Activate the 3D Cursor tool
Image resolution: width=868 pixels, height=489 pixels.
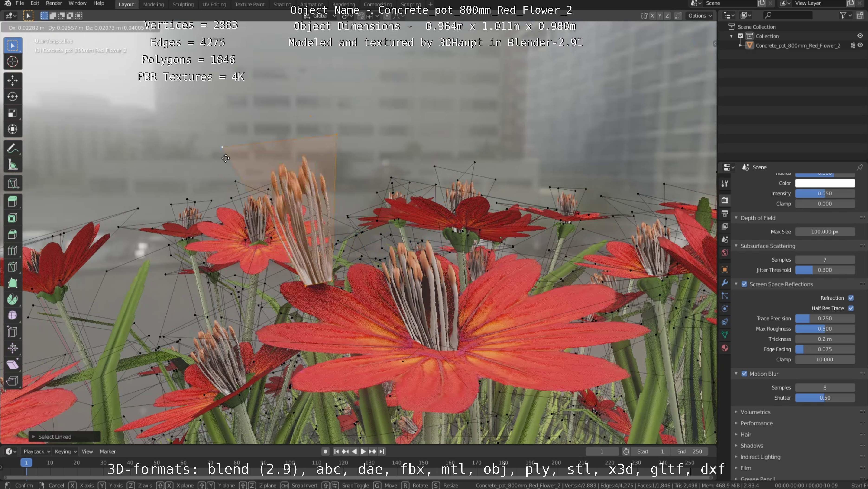tap(13, 62)
